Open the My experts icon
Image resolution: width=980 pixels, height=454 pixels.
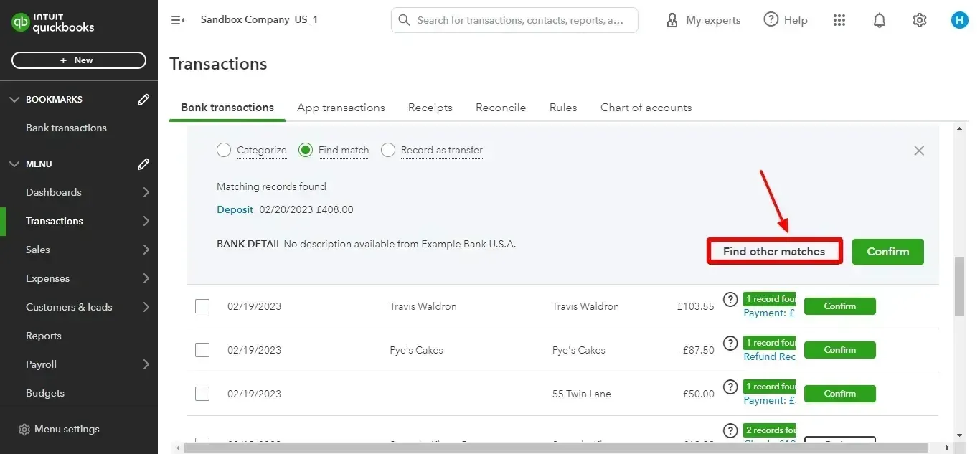[x=672, y=20]
